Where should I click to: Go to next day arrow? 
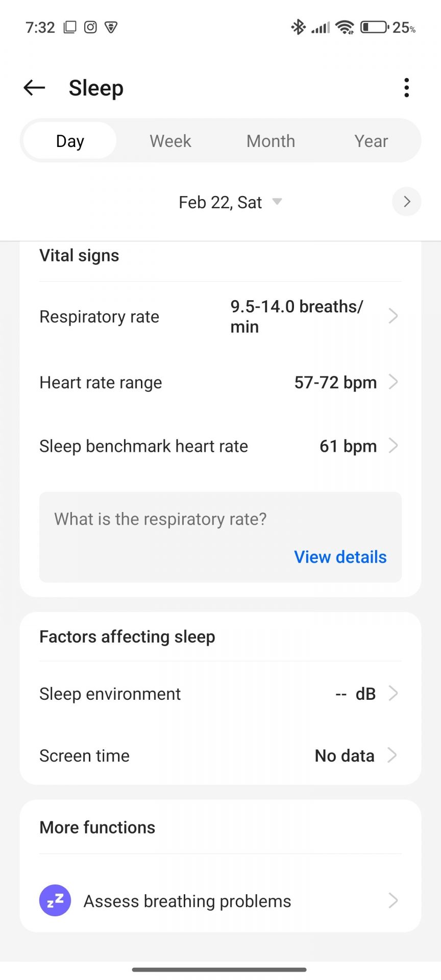click(406, 202)
